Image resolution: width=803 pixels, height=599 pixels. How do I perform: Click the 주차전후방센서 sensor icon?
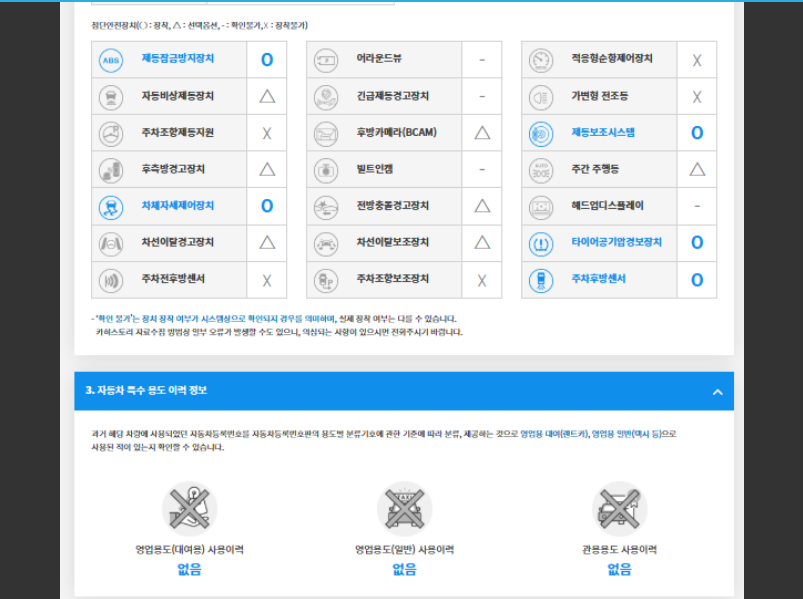coord(111,280)
